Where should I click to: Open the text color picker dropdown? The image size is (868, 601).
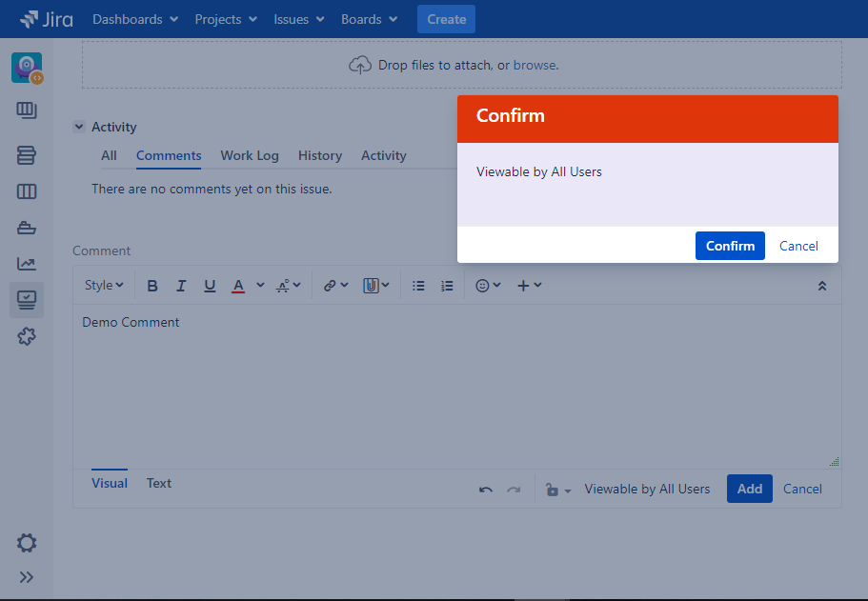(260, 286)
